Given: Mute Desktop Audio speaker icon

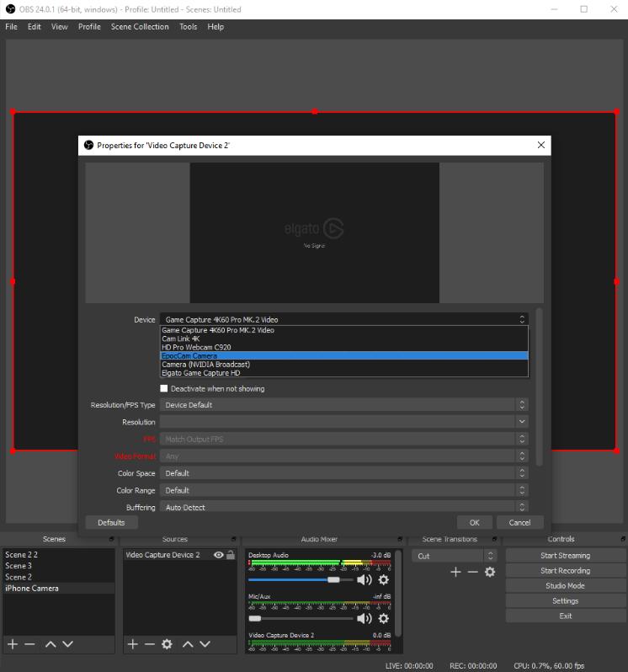Looking at the screenshot, I should (x=365, y=580).
